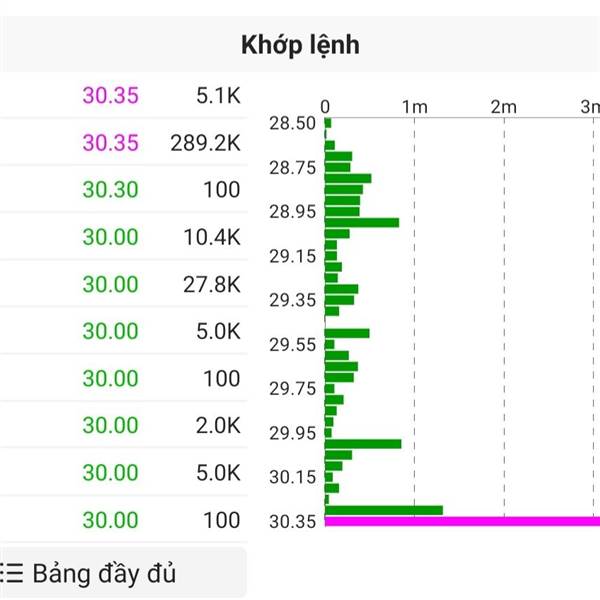Image resolution: width=600 pixels, height=600 pixels.
Task: Click the 2m volume axis marker
Action: [x=504, y=107]
